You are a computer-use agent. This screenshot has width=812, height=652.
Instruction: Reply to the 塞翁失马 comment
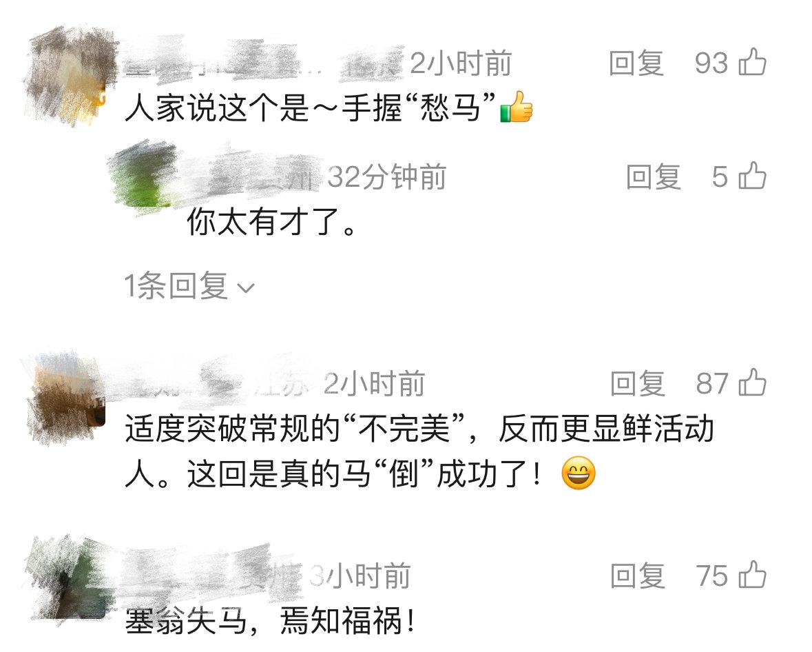click(x=638, y=575)
